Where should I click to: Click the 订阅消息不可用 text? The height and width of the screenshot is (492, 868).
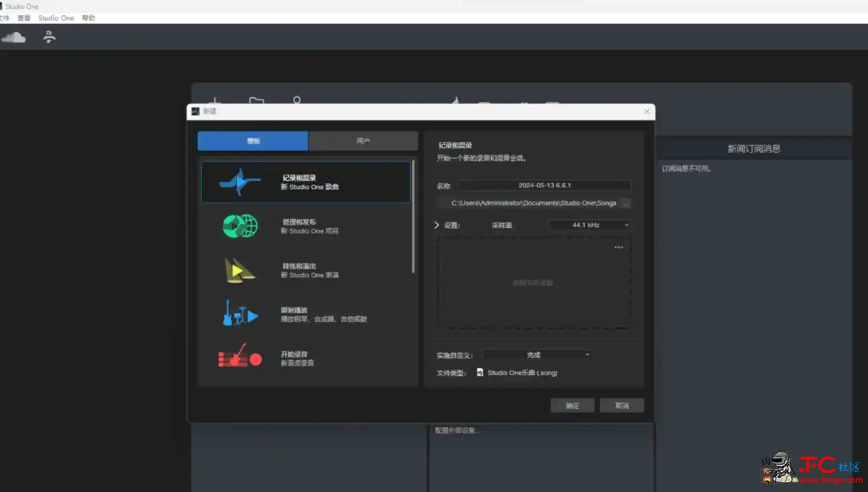[x=686, y=169]
